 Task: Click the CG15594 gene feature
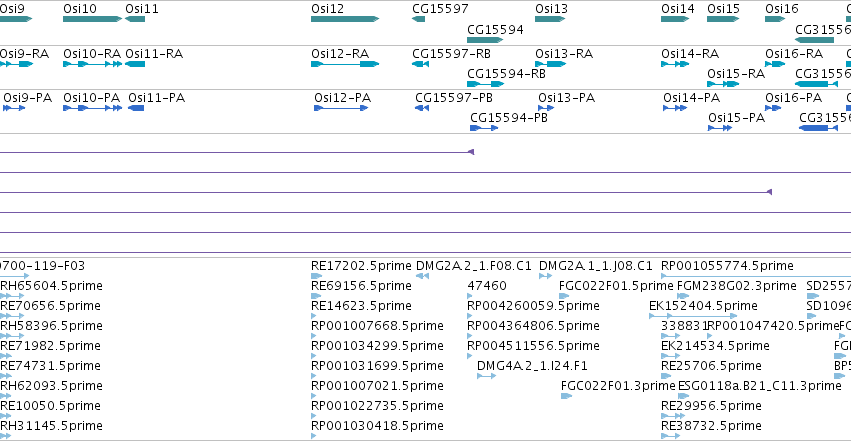[x=485, y=40]
